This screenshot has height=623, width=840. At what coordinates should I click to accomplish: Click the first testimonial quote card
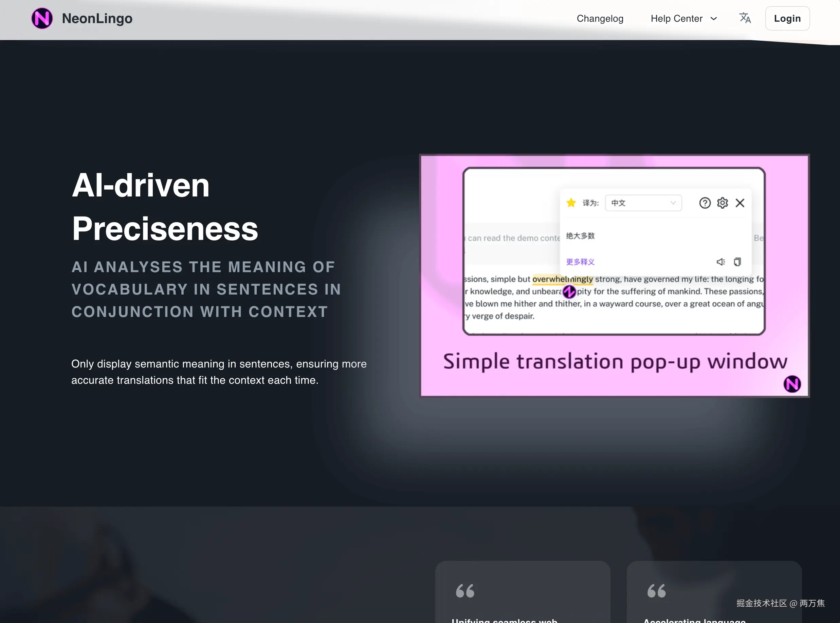[x=522, y=592]
